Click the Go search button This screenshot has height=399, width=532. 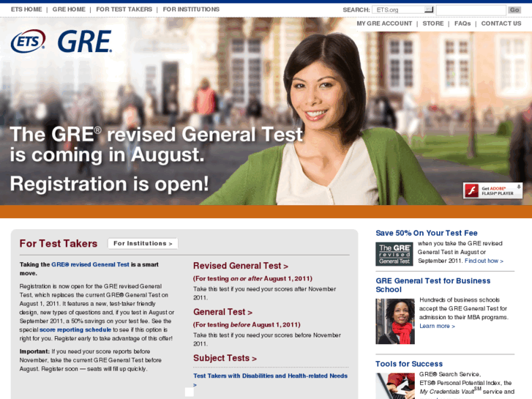[514, 10]
